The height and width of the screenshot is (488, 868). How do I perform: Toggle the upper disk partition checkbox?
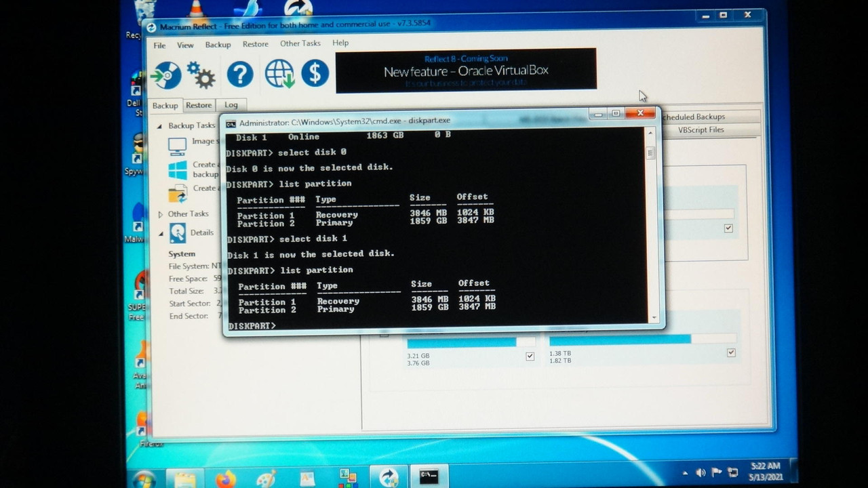[x=728, y=228]
